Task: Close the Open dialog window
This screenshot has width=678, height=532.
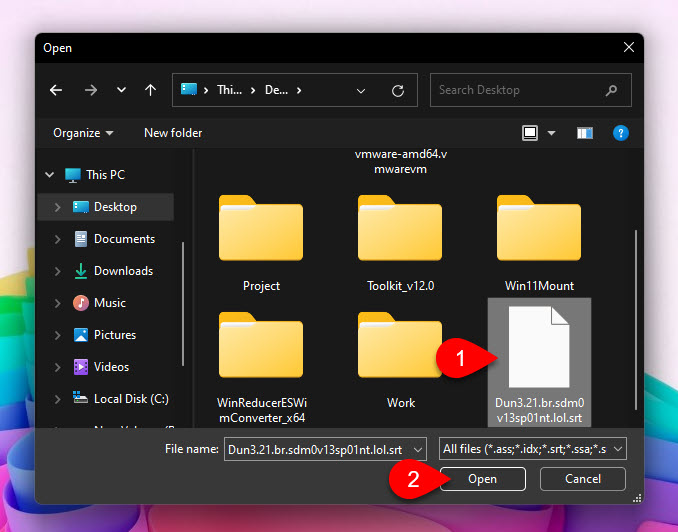Action: pos(629,47)
